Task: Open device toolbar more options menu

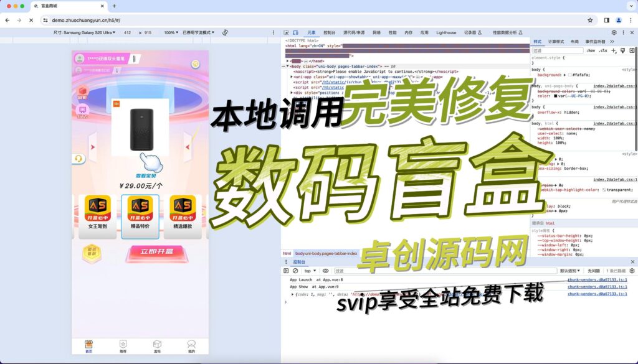Action: pyautogui.click(x=274, y=32)
